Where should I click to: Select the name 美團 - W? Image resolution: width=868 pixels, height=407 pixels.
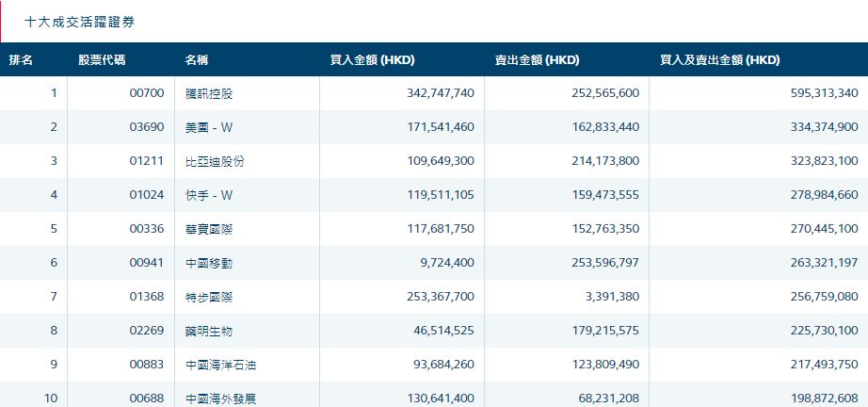pos(209,127)
